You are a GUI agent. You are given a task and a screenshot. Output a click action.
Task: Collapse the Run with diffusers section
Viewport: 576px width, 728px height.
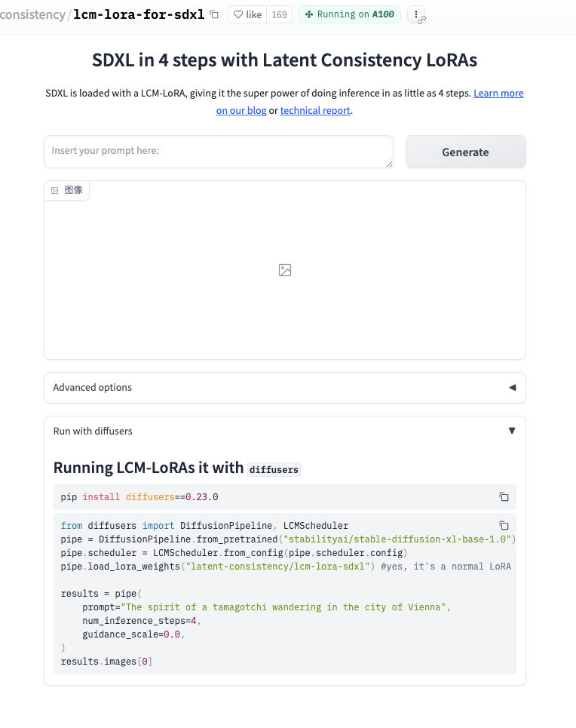[x=284, y=431]
